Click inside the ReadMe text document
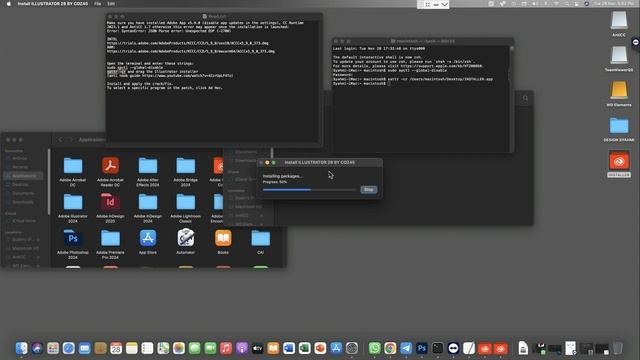The height and width of the screenshot is (360, 640). (213, 82)
